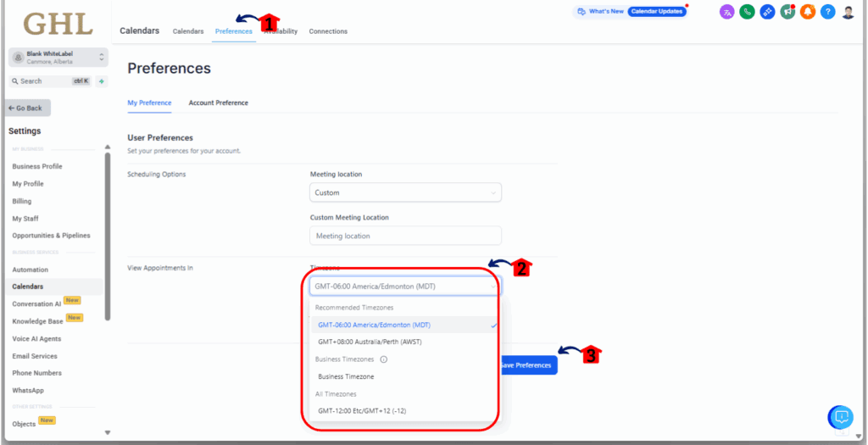Click the Business Timezones info icon
Screen dimensions: 868x445
pyautogui.click(x=384, y=359)
